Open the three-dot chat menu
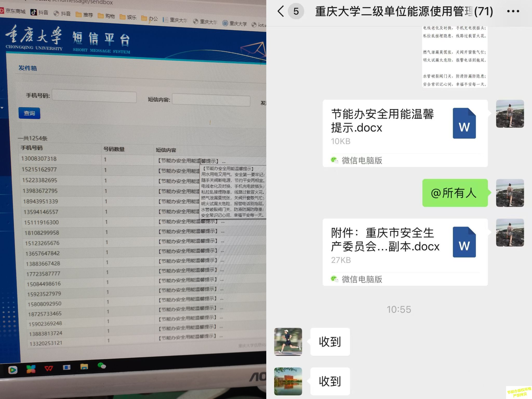Viewport: 532px width, 399px height. coord(513,11)
